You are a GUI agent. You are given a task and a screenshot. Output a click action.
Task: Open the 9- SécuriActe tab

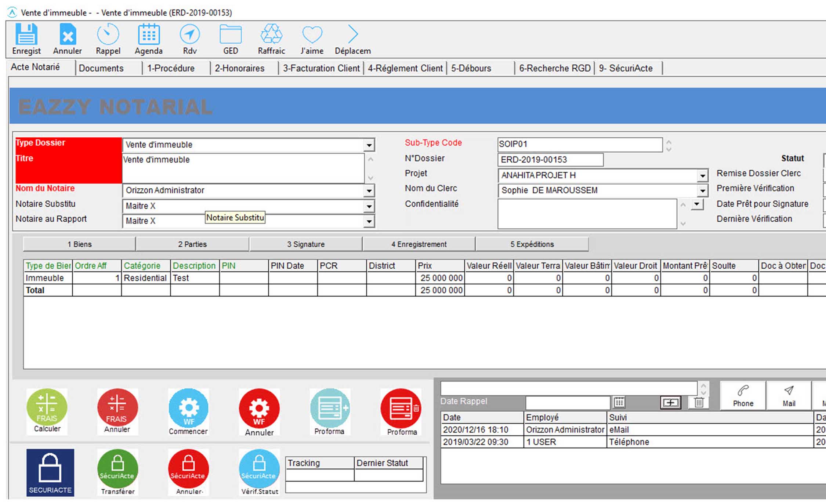coord(628,68)
